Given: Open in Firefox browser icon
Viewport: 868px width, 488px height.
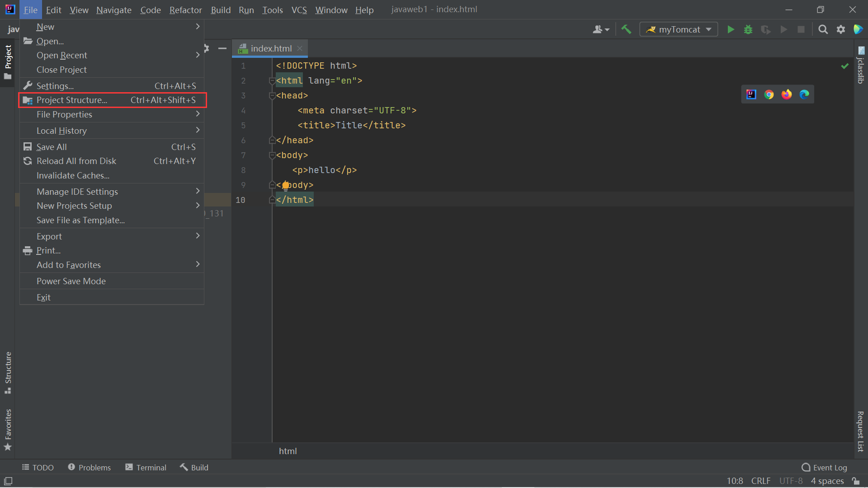Looking at the screenshot, I should click(787, 94).
